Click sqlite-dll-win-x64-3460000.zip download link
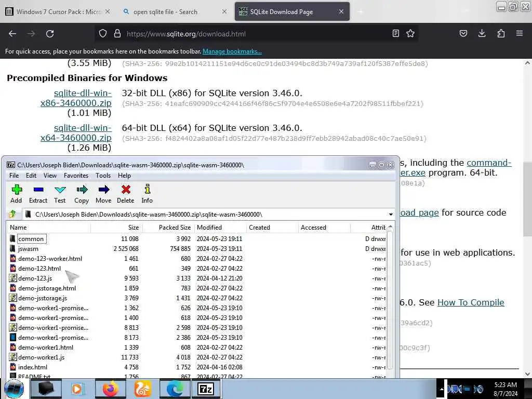The width and height of the screenshot is (532, 399). pos(76,132)
